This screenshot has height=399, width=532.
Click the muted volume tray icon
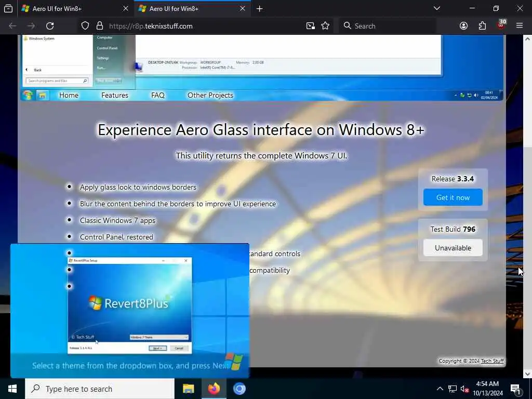(x=465, y=389)
